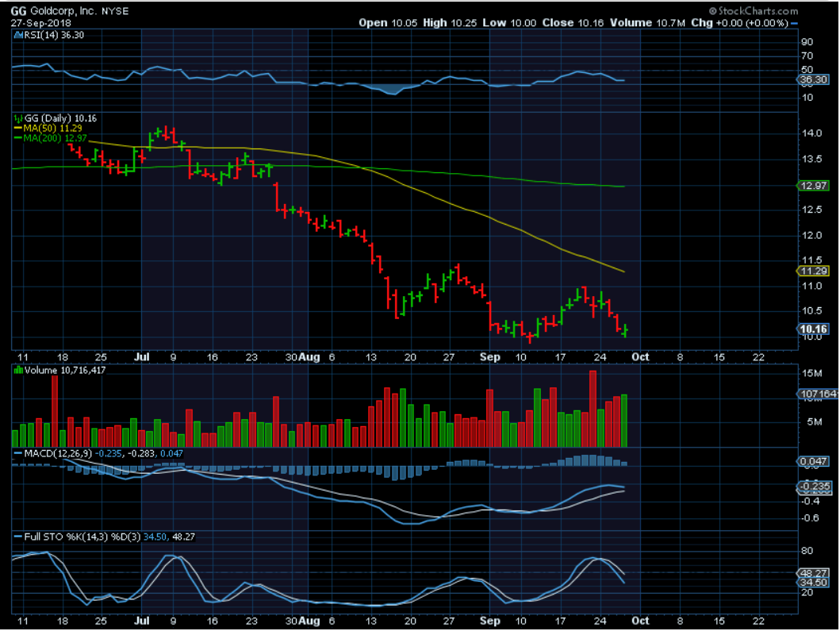840x631 pixels.
Task: Click the 15M volume axis label
Action: [811, 374]
